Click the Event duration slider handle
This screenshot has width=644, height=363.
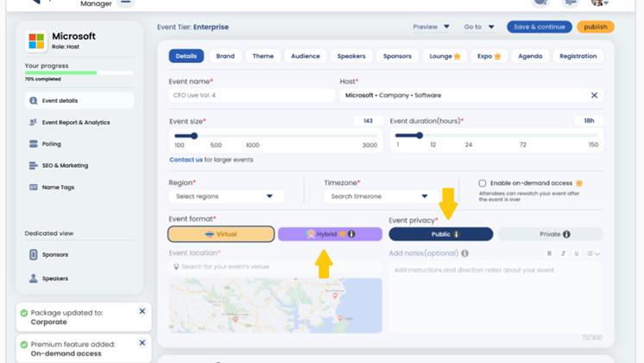(420, 135)
